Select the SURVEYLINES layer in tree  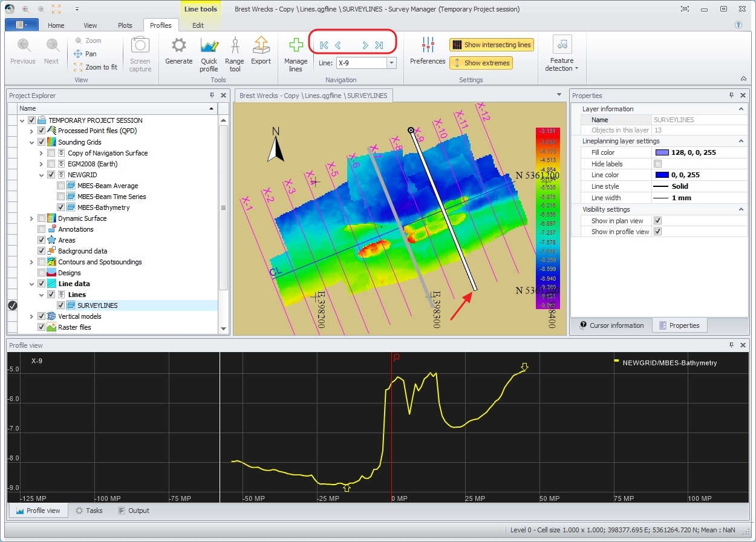(x=97, y=305)
